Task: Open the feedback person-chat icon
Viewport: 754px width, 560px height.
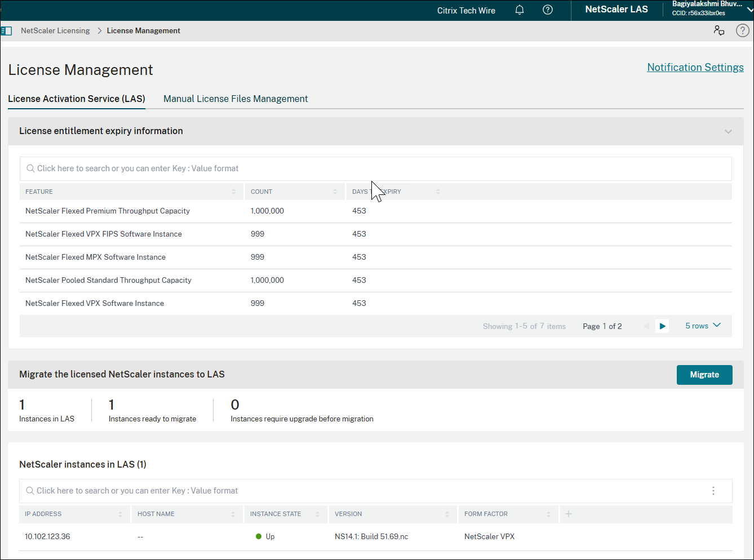Action: pyautogui.click(x=719, y=30)
